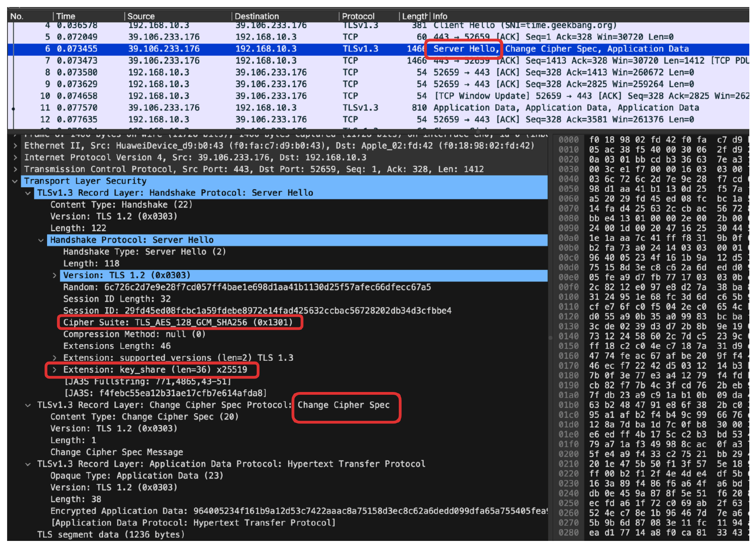Sort by the Protocol column header

coord(358,16)
